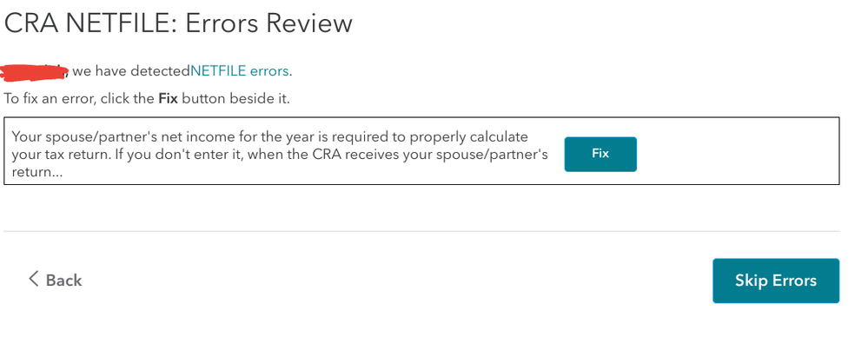Click the 'properly calculate' phrase in error text
The width and height of the screenshot is (868, 337).
471,136
